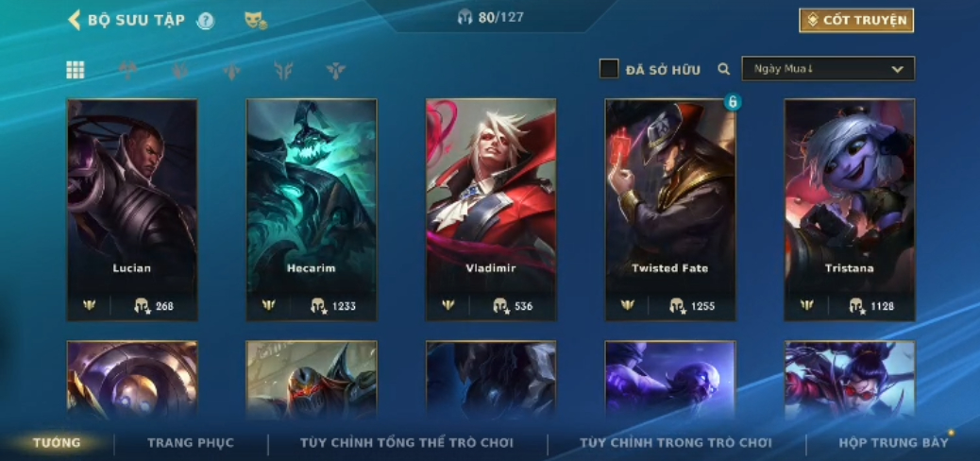980x461 pixels.
Task: Click the lock badge on Twisted Fate
Action: pyautogui.click(x=733, y=101)
